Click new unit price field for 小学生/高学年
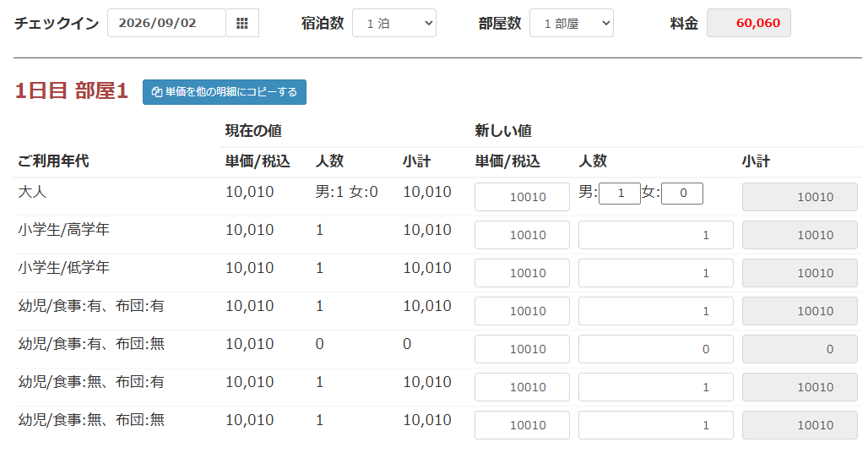Viewport: 868px width, 453px height. pyautogui.click(x=522, y=235)
